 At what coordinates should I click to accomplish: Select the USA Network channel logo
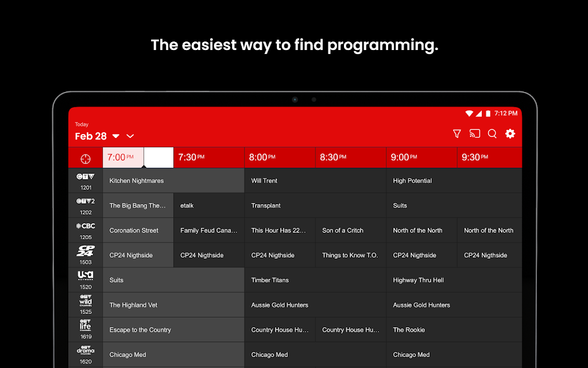click(x=86, y=276)
